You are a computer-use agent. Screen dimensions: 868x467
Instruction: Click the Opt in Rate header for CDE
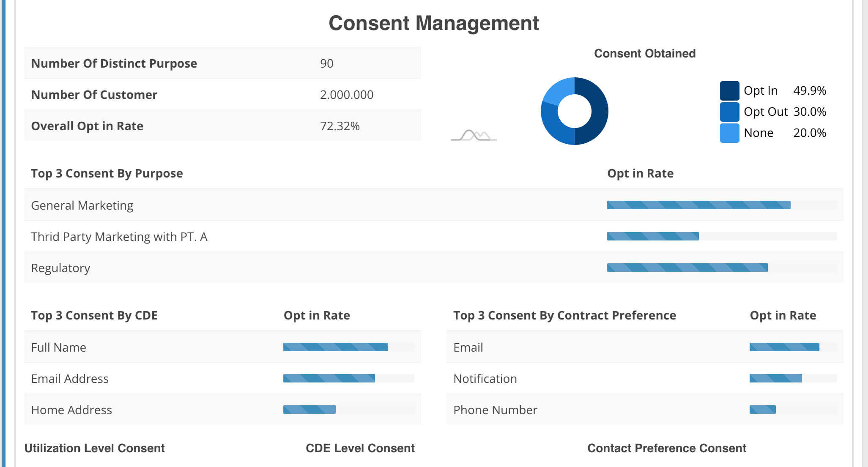[x=317, y=315]
